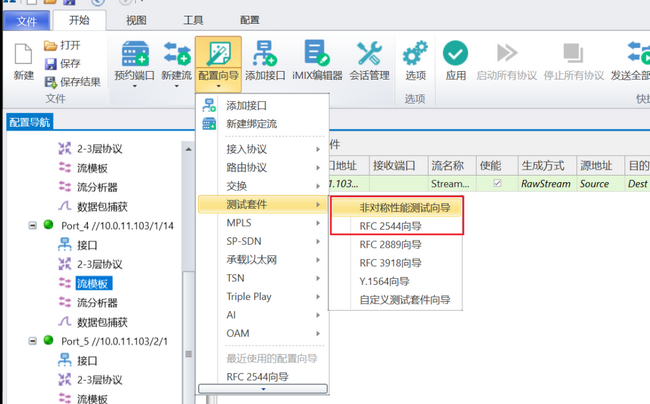This screenshot has width=650, height=404.
Task: Open 会话管理 session management tool
Action: pyautogui.click(x=369, y=54)
